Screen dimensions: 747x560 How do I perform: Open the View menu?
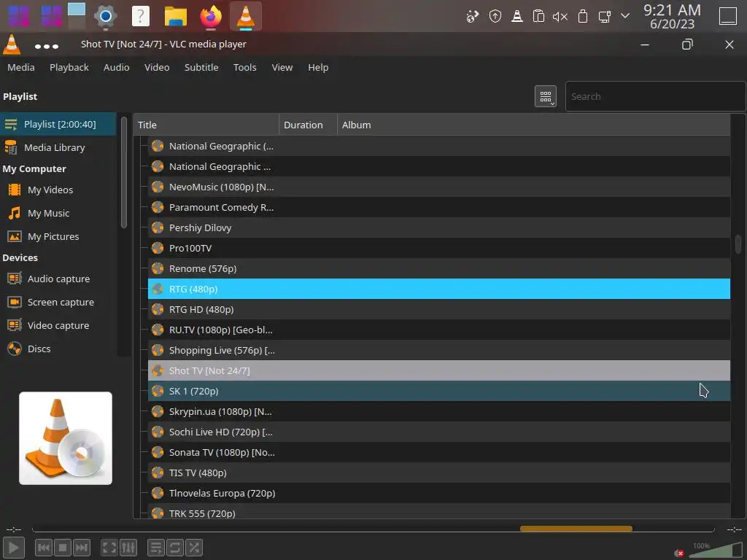pos(282,68)
